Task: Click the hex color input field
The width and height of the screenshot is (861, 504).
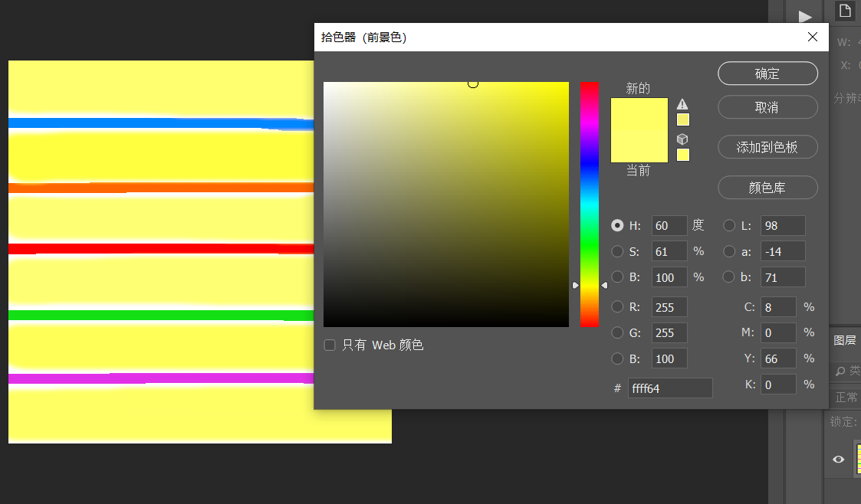Action: coord(669,388)
